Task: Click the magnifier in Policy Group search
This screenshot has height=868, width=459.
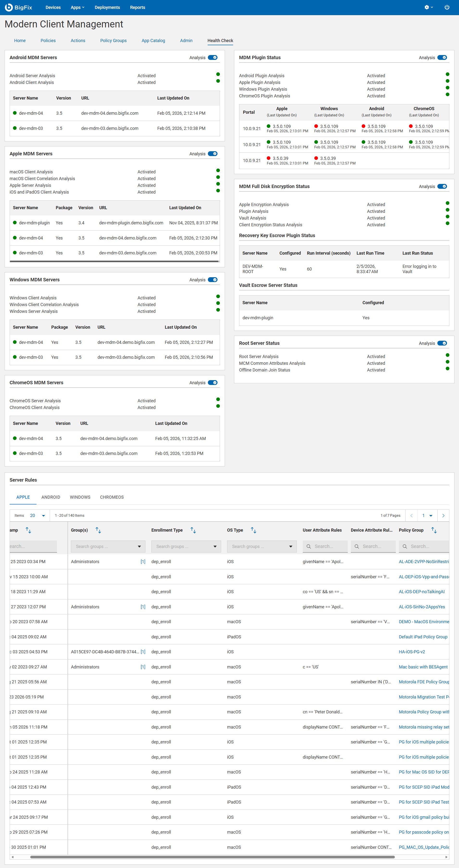Action: click(x=405, y=547)
